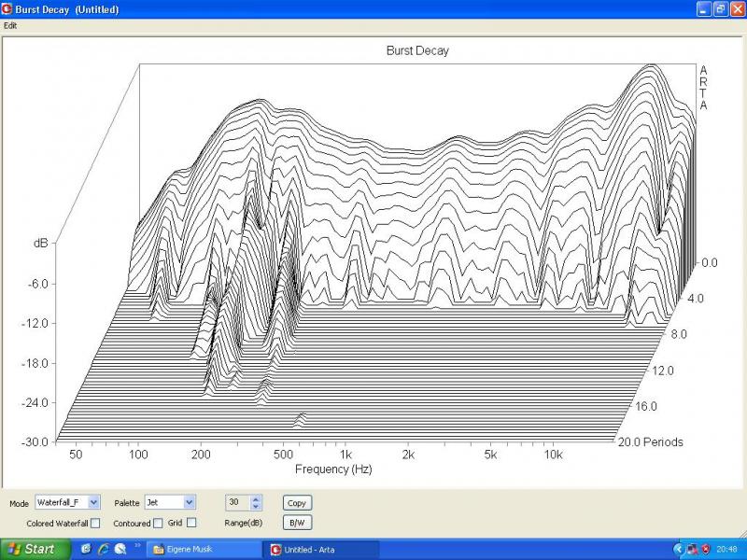
Task: Expand the Mode dropdown showing Waterfall_F
Action: [x=93, y=502]
